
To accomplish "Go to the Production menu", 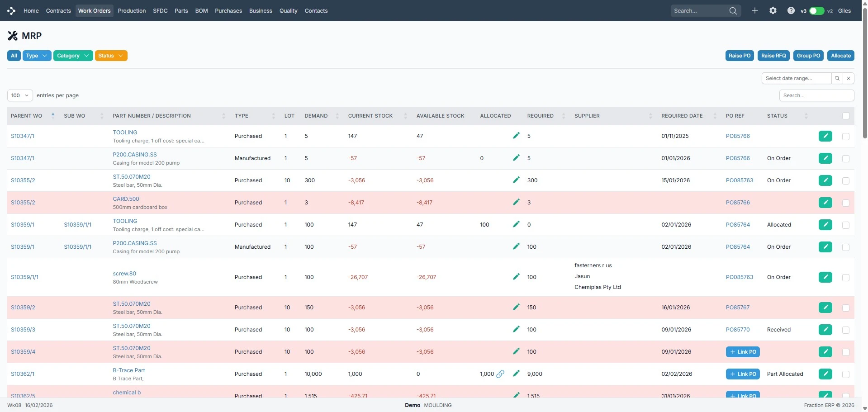I will click(x=132, y=11).
